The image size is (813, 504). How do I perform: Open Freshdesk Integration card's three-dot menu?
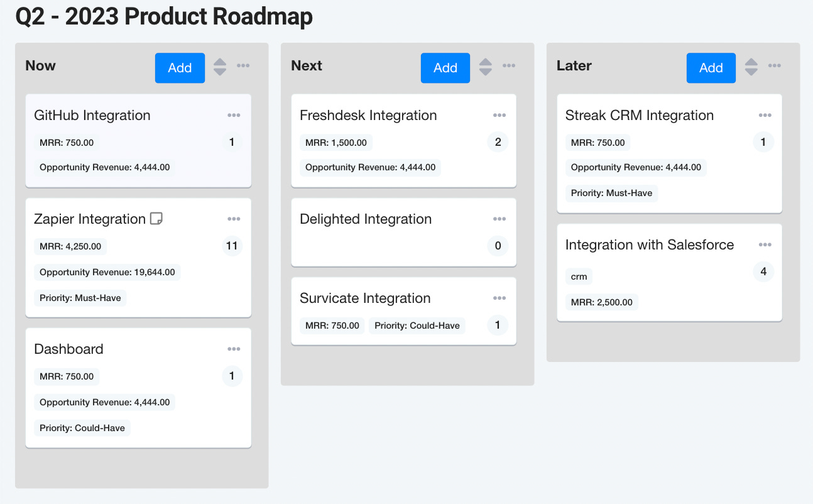click(499, 115)
